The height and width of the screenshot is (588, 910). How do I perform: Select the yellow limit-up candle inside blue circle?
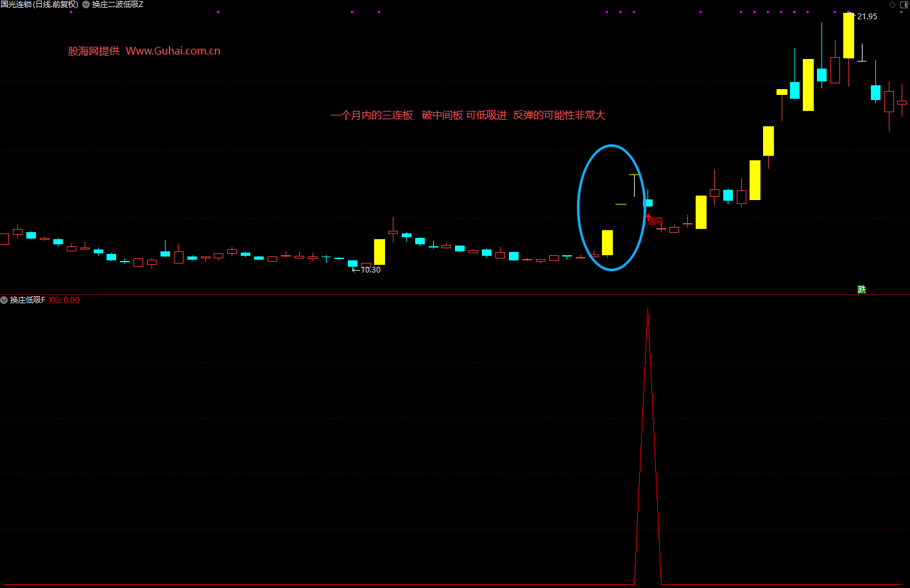[607, 242]
